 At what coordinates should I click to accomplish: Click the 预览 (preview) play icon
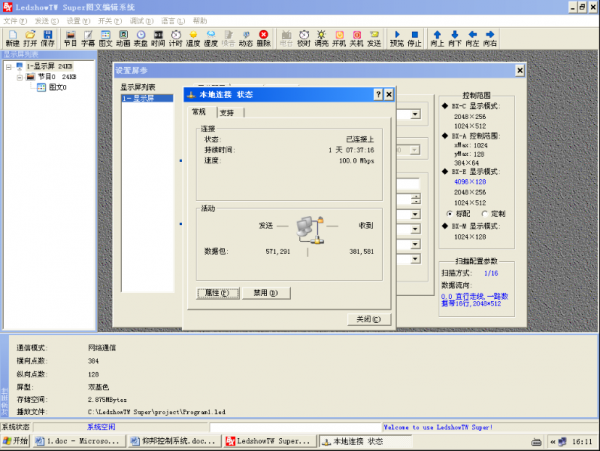coord(397,39)
